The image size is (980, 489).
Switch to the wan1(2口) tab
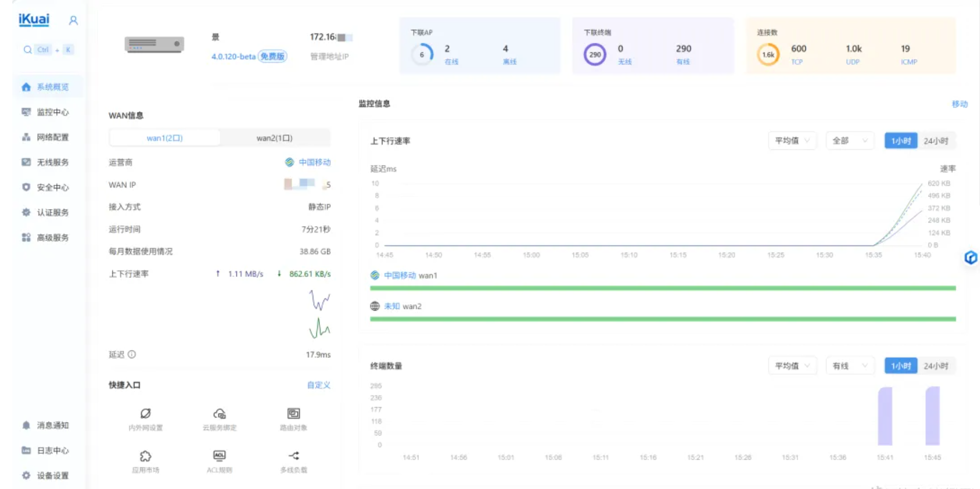click(x=164, y=138)
